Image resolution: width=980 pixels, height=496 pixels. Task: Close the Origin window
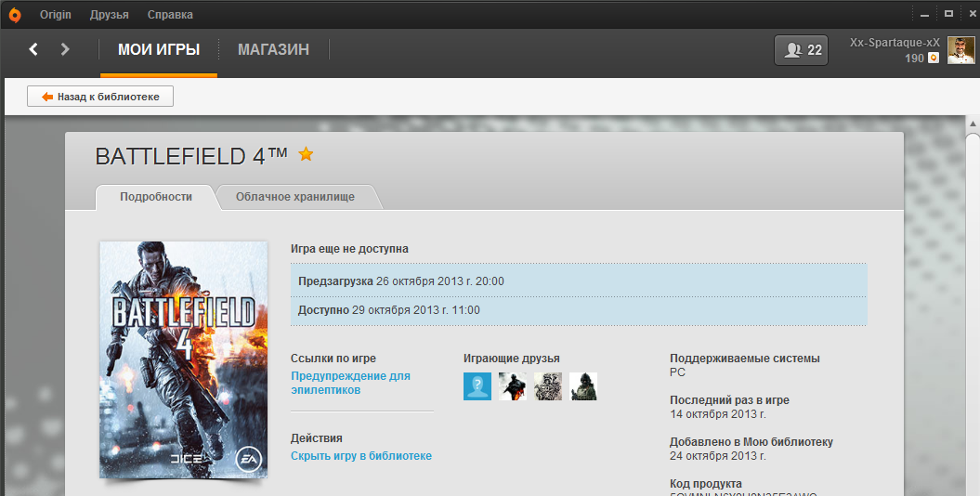coord(972,14)
